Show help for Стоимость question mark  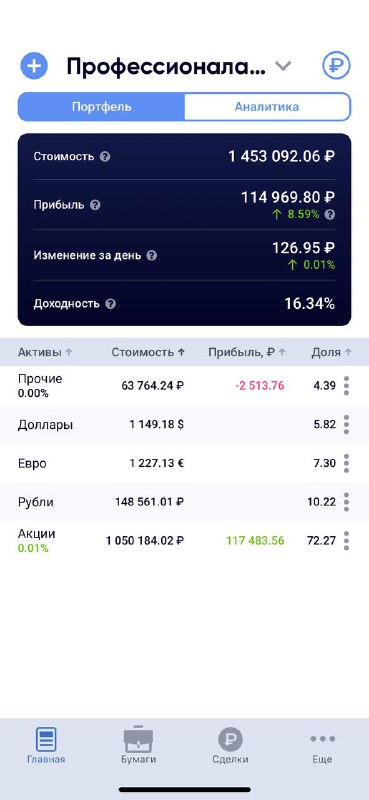click(x=105, y=157)
